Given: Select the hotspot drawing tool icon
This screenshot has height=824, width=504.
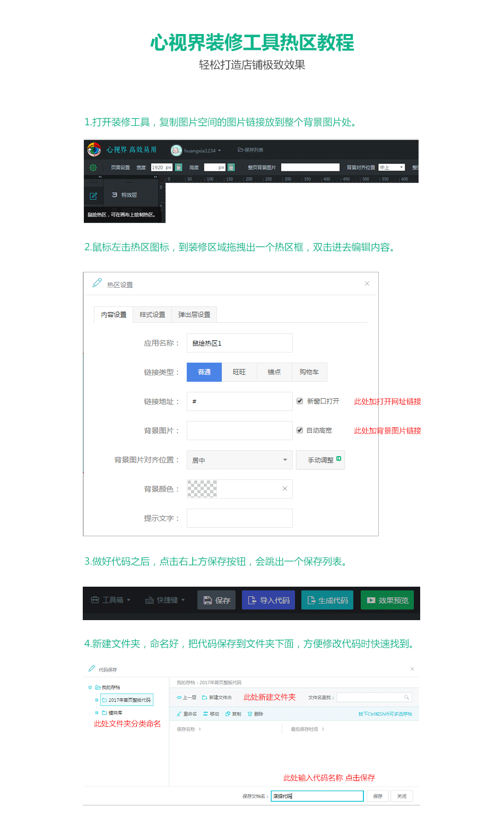Looking at the screenshot, I should click(93, 196).
